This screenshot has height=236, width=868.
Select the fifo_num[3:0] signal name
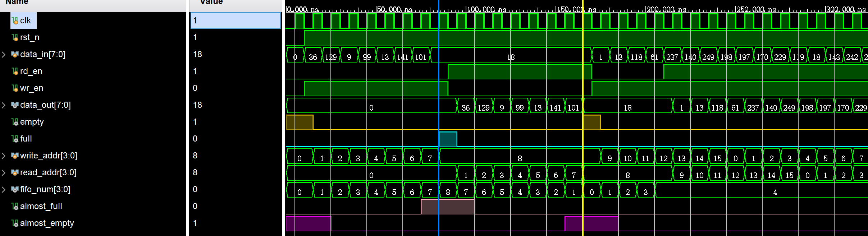[45, 189]
